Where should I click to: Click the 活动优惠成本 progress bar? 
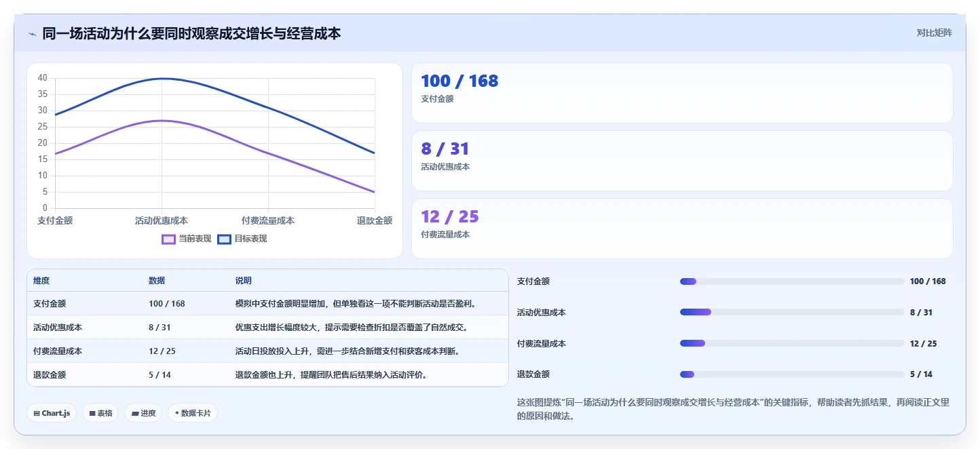tap(792, 313)
